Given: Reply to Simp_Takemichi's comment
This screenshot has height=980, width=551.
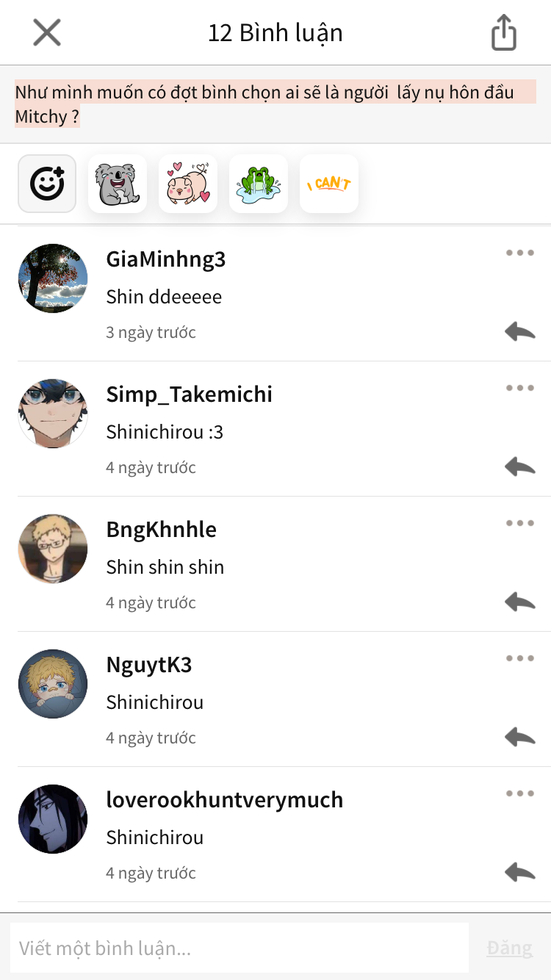Looking at the screenshot, I should tap(520, 466).
